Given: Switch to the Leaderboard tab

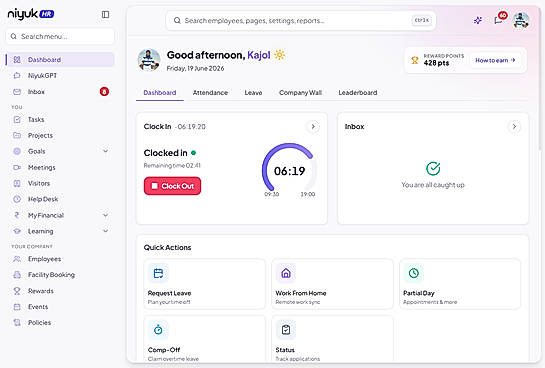Looking at the screenshot, I should 358,93.
